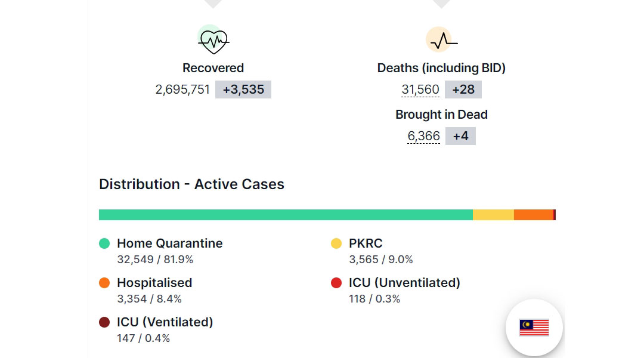The image size is (644, 358).
Task: Click the Distribution - Active Cases heading
Action: pyautogui.click(x=191, y=184)
